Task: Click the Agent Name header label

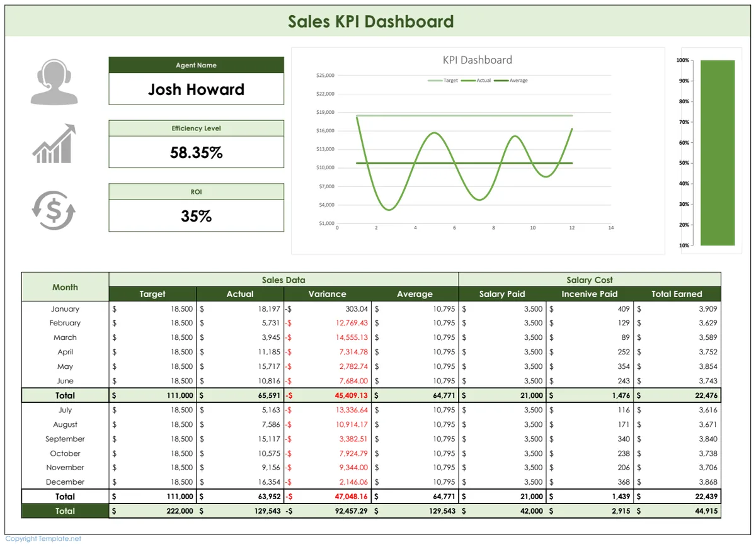Action: (x=197, y=65)
